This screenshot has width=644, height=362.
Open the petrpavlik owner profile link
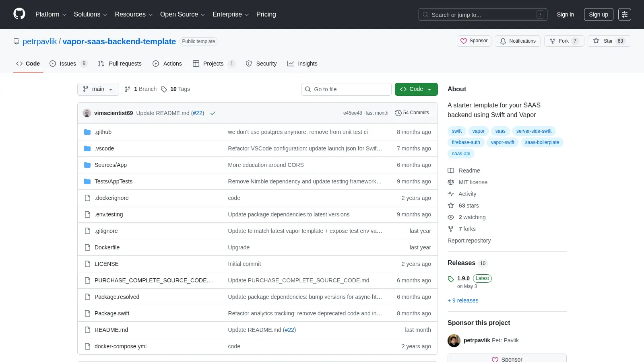pyautogui.click(x=40, y=41)
